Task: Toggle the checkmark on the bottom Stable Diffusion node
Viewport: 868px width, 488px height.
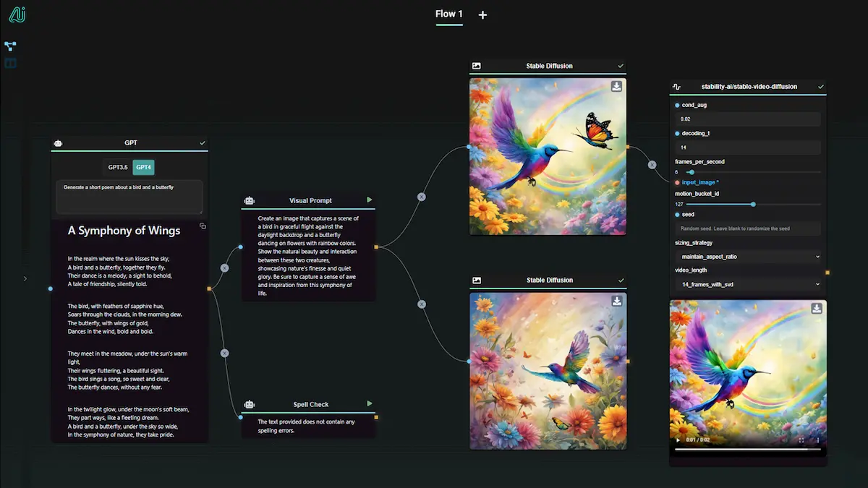Action: click(620, 280)
